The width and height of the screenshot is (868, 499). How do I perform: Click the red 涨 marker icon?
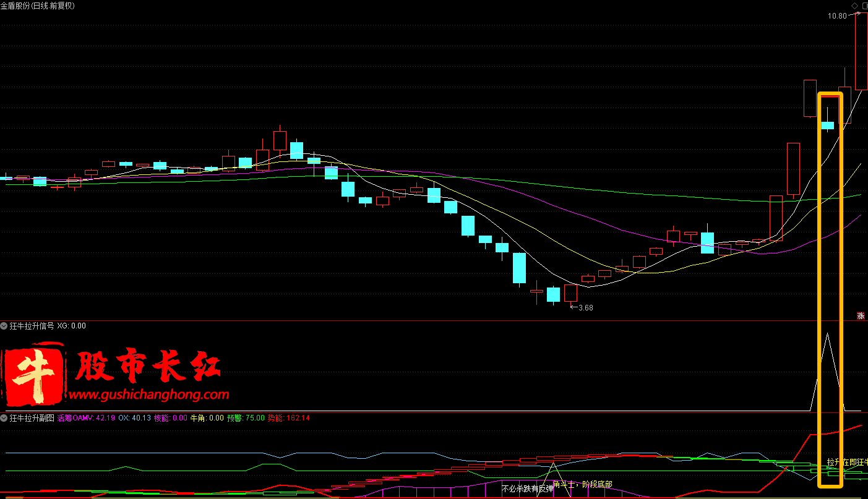860,315
